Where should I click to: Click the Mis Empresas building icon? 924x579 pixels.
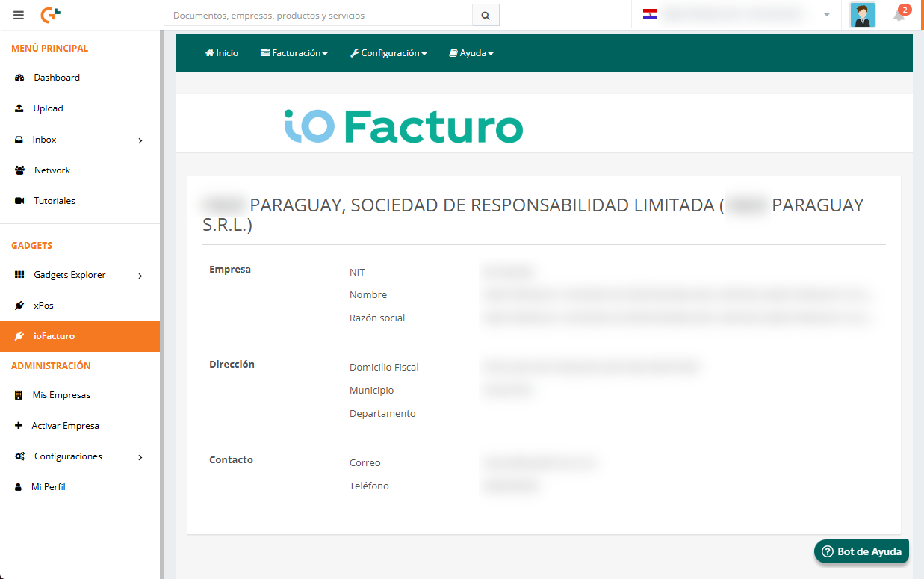[19, 395]
